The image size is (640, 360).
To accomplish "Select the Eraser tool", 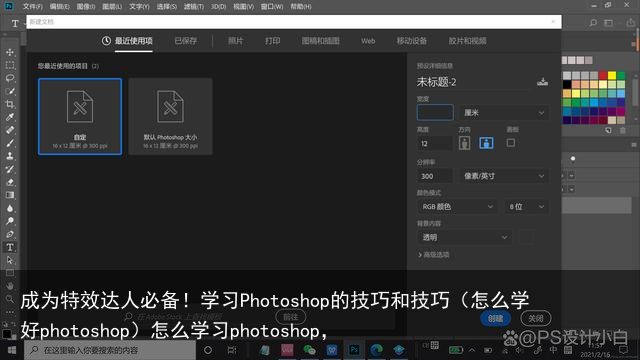I will (x=10, y=182).
